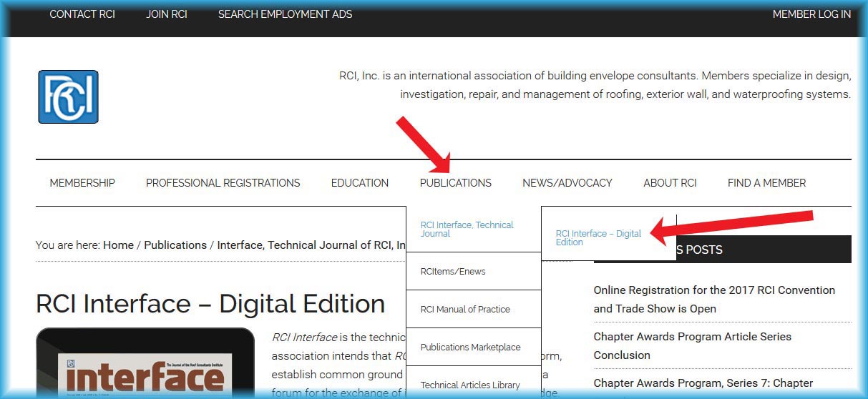This screenshot has height=399, width=868.
Task: Go to Home breadcrumb link
Action: 118,245
